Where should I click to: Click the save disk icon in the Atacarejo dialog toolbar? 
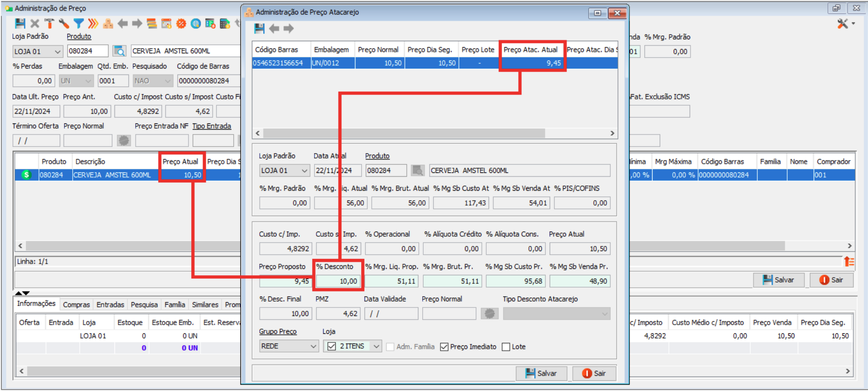pyautogui.click(x=259, y=29)
